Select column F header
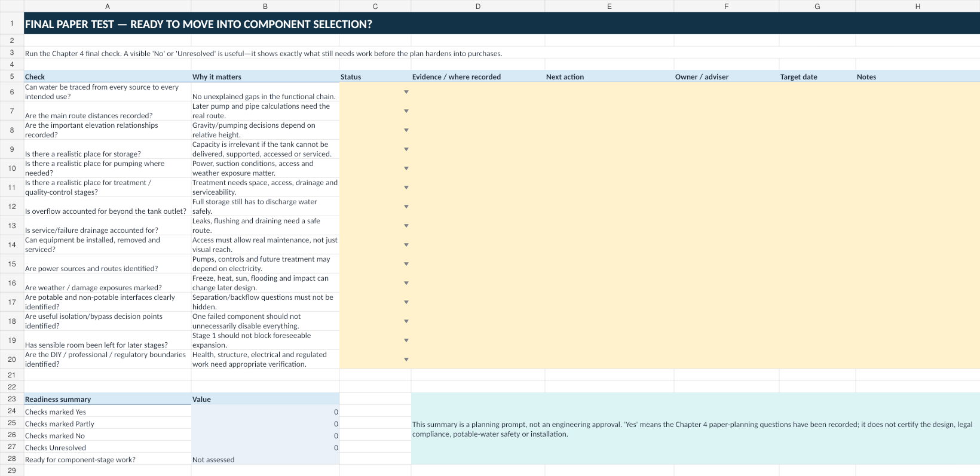 click(727, 6)
